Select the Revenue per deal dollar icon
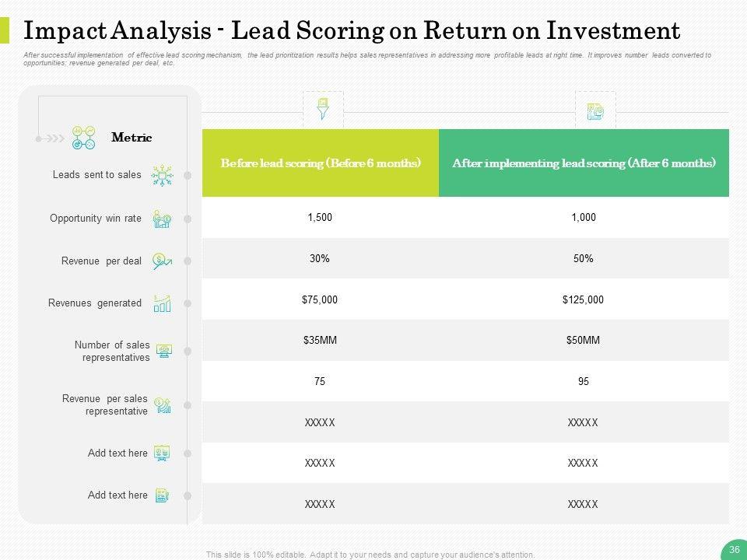Viewport: 747px width, 560px height. 163,261
